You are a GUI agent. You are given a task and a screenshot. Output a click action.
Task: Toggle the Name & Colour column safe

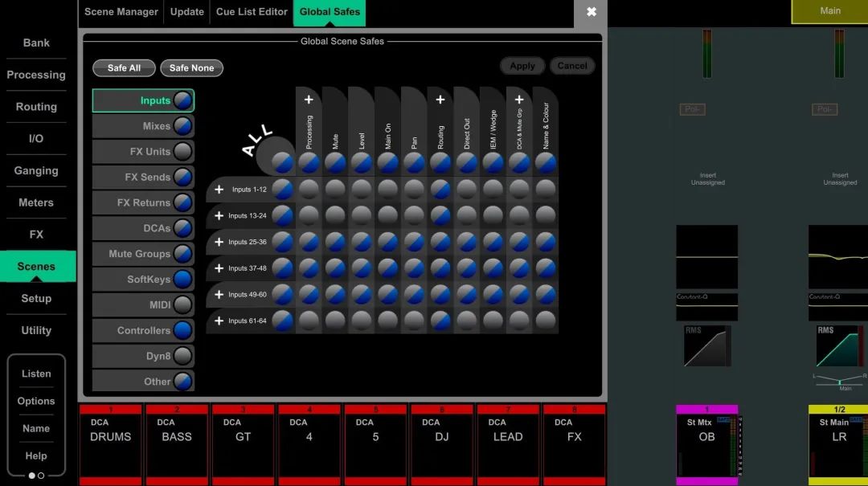click(x=546, y=162)
